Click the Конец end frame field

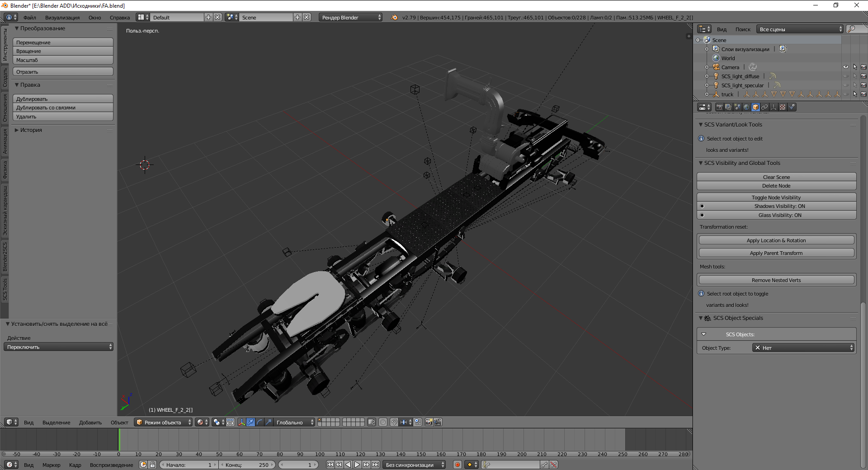tap(247, 465)
